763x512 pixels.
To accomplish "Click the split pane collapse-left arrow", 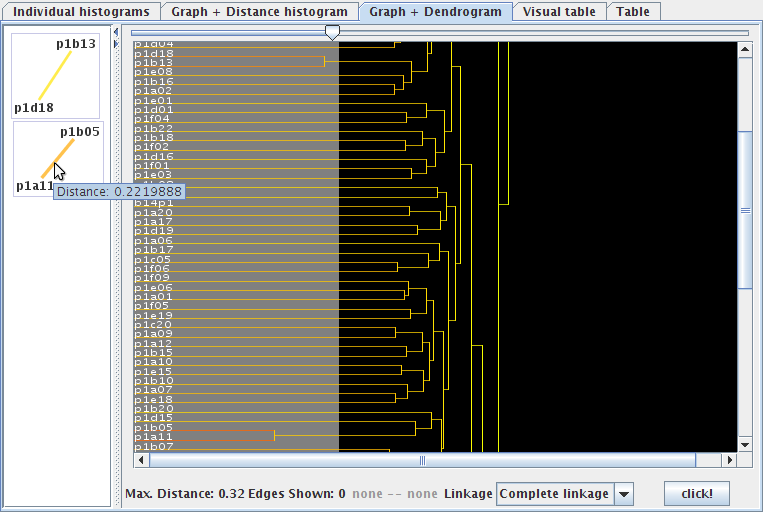I will tap(117, 32).
